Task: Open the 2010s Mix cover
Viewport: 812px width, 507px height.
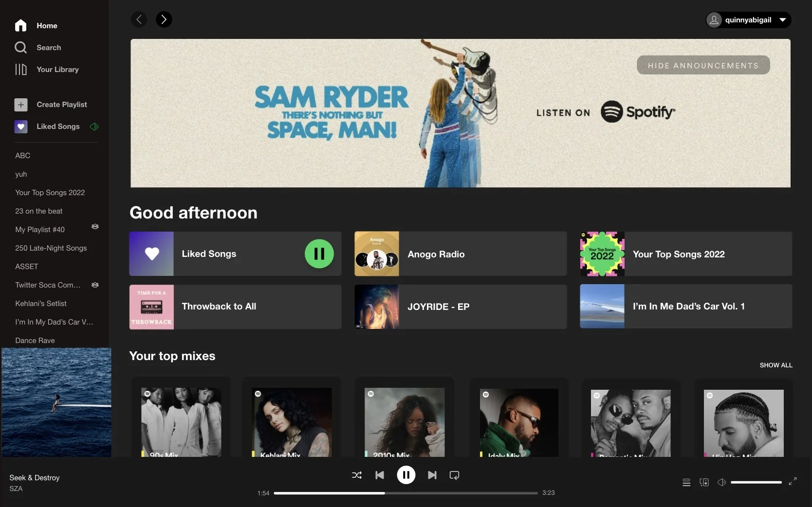Action: (405, 422)
